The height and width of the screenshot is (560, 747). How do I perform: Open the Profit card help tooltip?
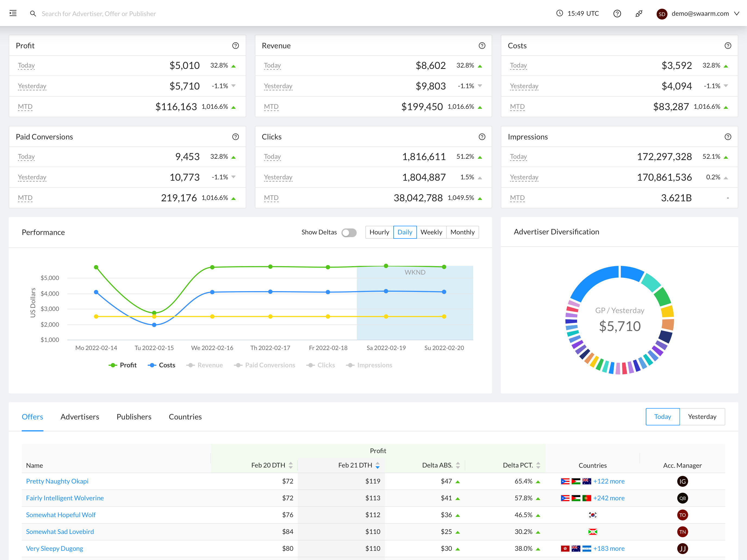[x=236, y=46]
